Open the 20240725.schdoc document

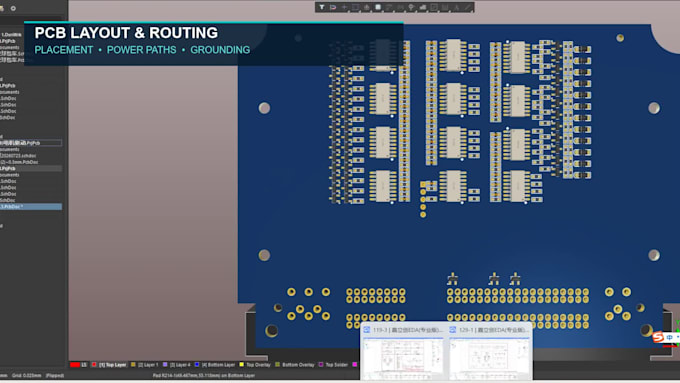click(18, 156)
